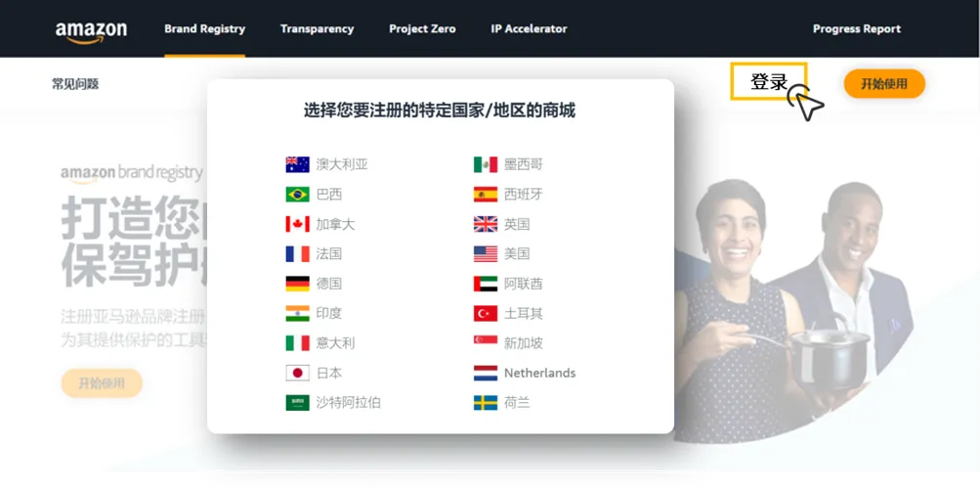980x489 pixels.
Task: Click the amazon brand registry hero logo
Action: tap(132, 173)
